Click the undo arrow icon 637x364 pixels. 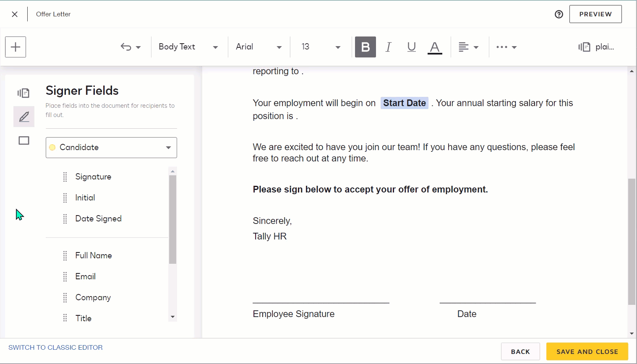[126, 47]
